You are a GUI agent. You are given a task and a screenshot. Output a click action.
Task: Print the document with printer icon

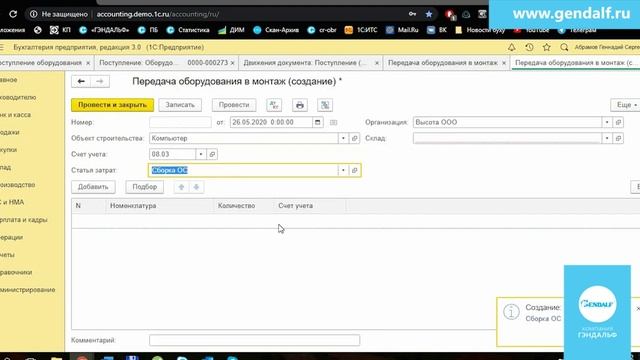point(300,105)
